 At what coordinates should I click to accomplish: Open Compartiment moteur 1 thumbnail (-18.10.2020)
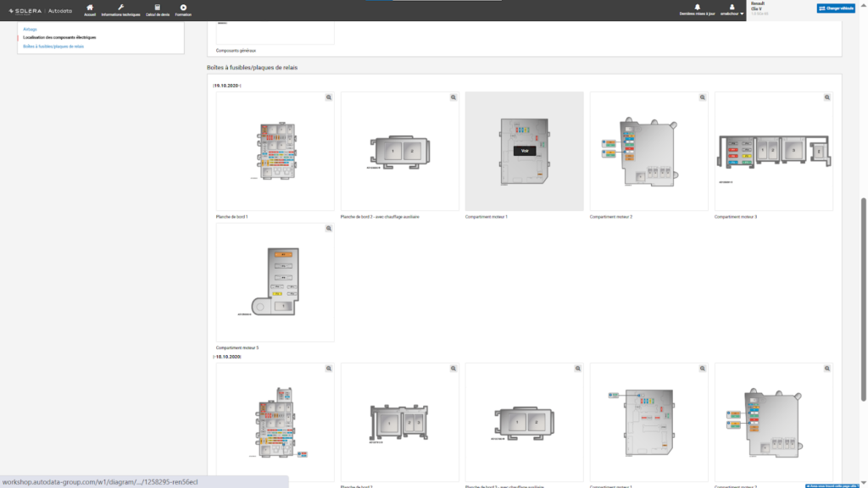(648, 422)
